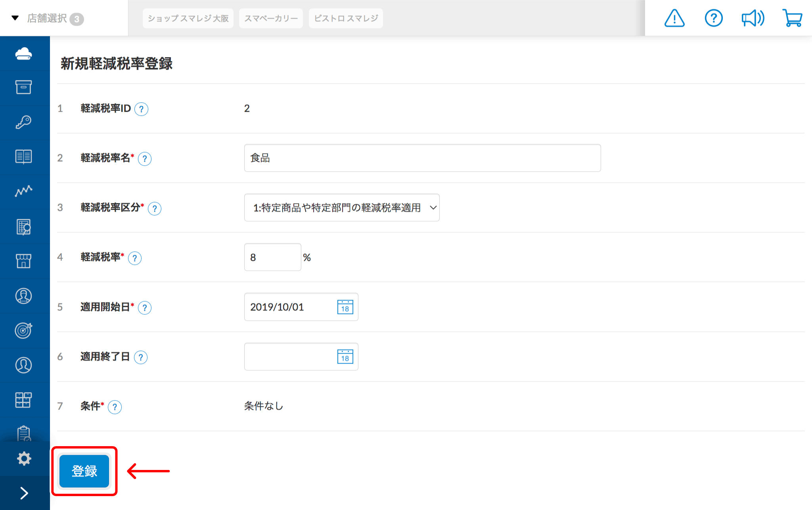Open the archive box icon in sidebar

point(24,87)
